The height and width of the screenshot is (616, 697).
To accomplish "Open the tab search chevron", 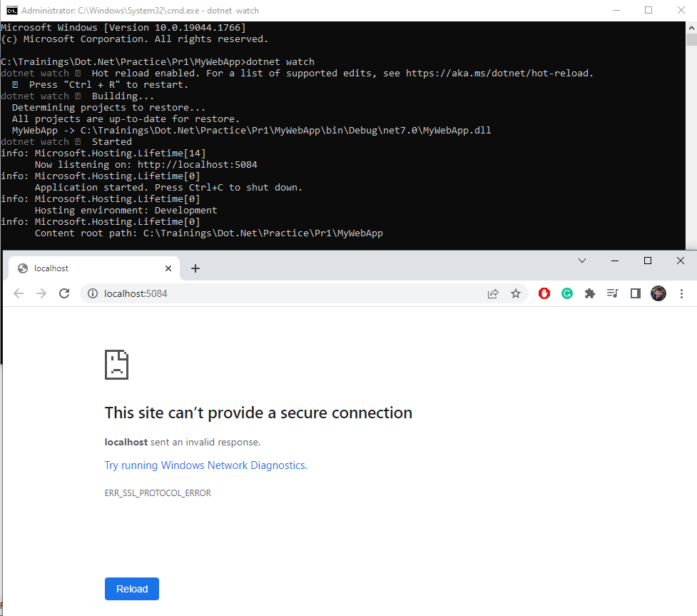I will coord(582,261).
